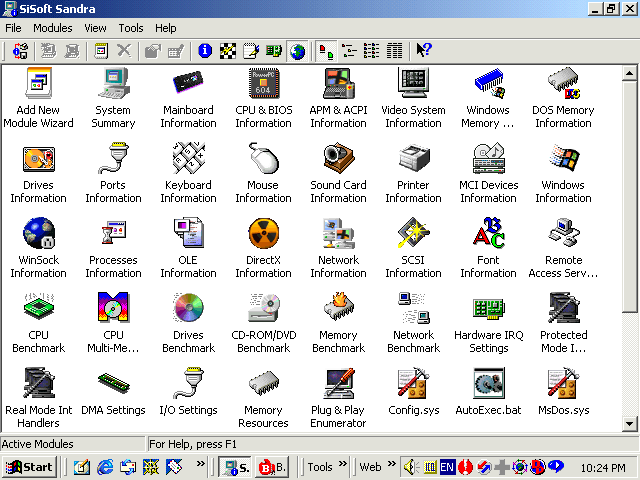
Task: Open Protected Mode Int module
Action: point(563,323)
